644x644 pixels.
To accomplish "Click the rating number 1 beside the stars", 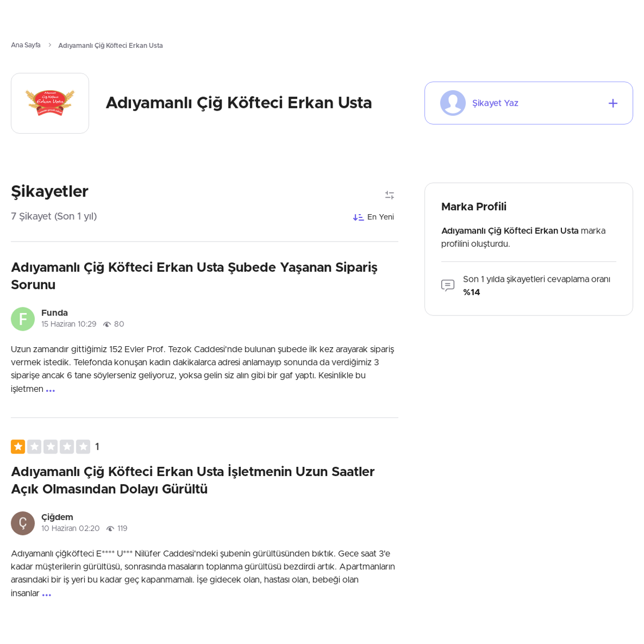I will tap(97, 447).
